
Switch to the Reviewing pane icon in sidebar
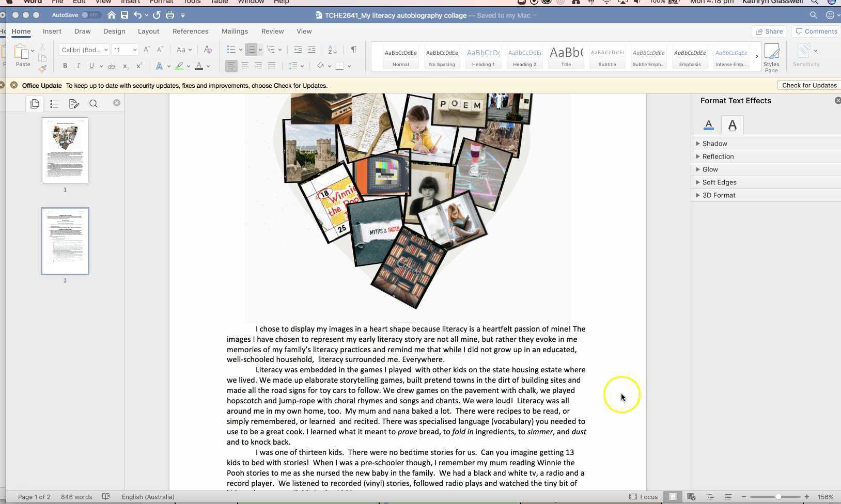click(x=74, y=103)
